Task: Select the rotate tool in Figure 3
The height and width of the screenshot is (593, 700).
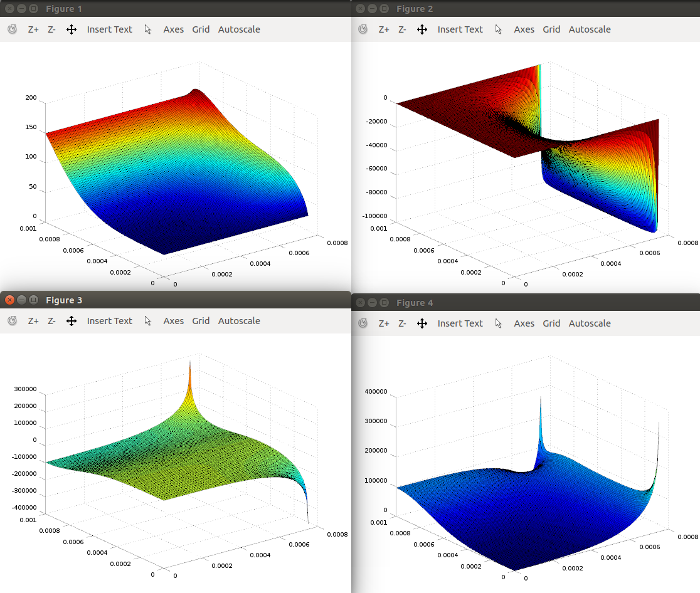Action: pos(12,321)
